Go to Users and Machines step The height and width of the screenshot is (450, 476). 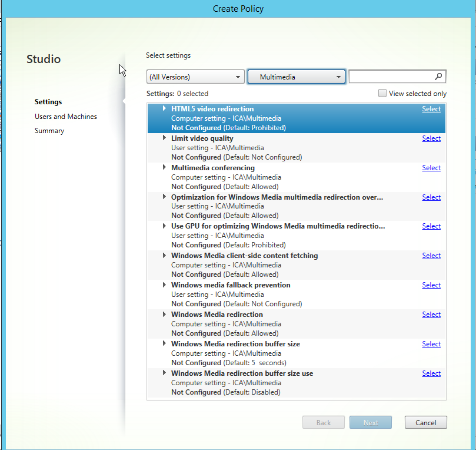tap(65, 117)
